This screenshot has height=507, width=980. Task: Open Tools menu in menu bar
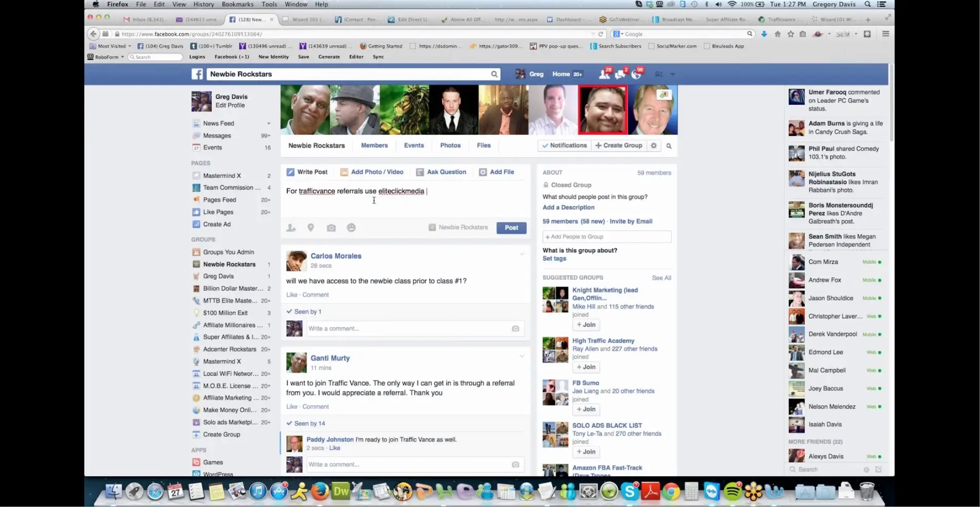click(269, 4)
